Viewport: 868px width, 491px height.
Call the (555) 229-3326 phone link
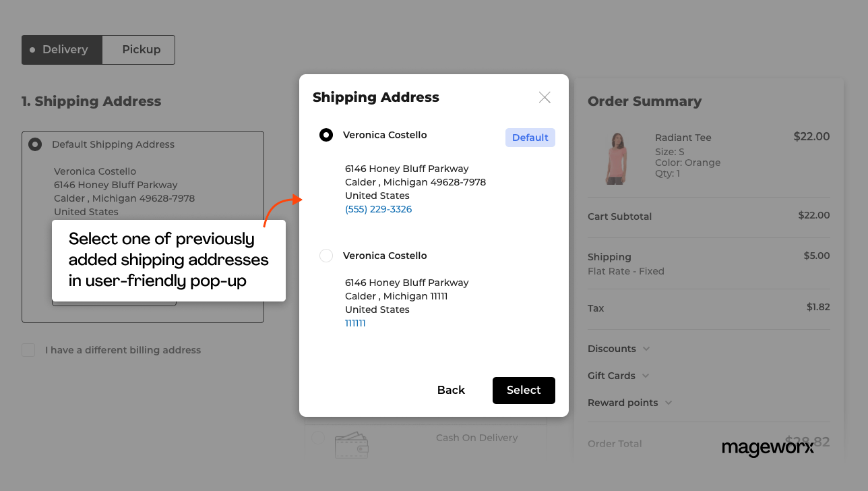[378, 209]
